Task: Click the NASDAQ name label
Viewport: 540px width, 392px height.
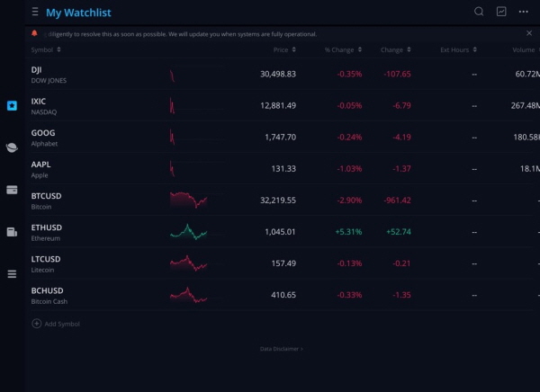Action: pyautogui.click(x=44, y=111)
